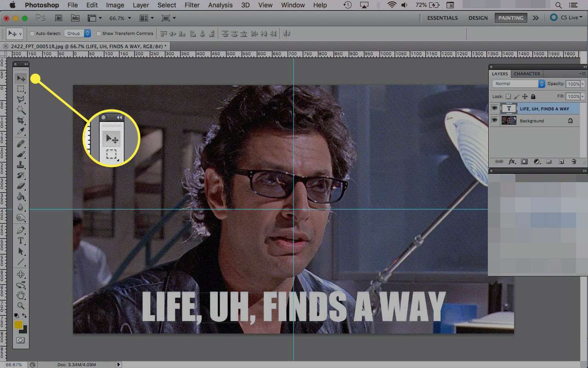Enable the Auto-Select checkbox
Viewport: 588px width, 368px height.
(32, 34)
